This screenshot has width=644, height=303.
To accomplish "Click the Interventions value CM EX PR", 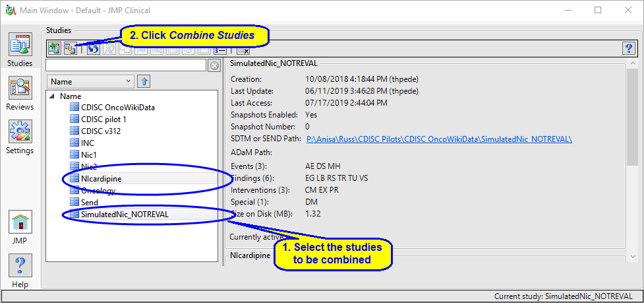I will 322,190.
